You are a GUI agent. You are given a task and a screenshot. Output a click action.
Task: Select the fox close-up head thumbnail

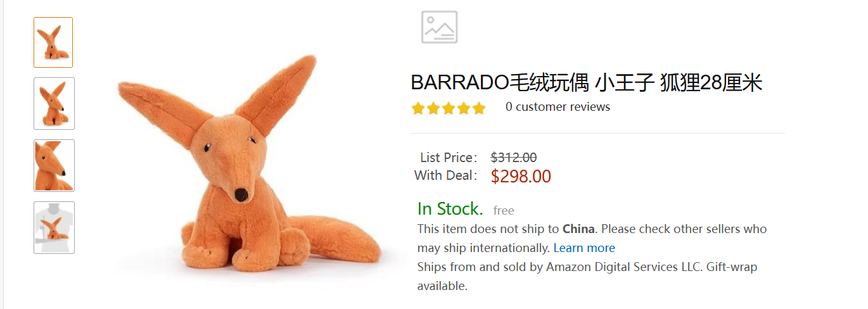pyautogui.click(x=54, y=166)
